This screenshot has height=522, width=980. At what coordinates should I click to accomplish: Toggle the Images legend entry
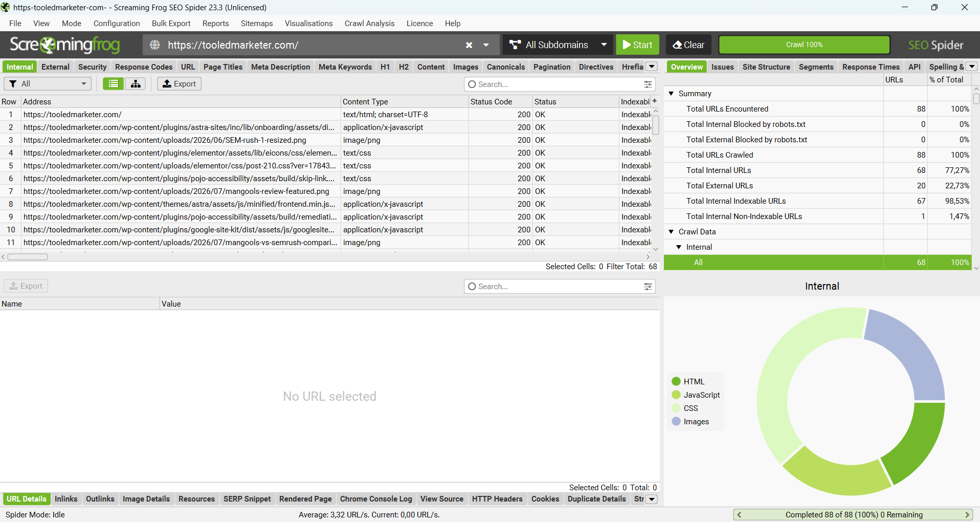(x=691, y=422)
